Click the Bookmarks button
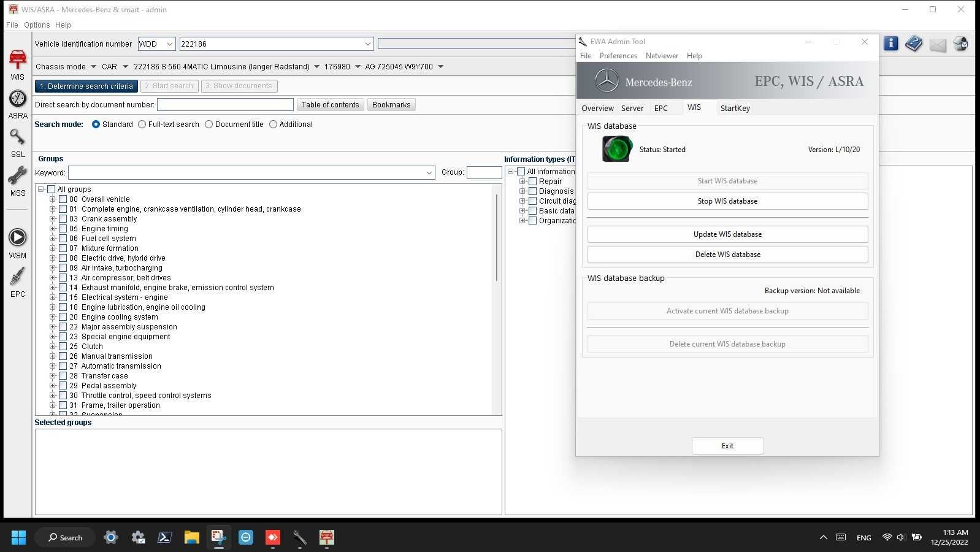Screen dimensions: 980x552 391,105
